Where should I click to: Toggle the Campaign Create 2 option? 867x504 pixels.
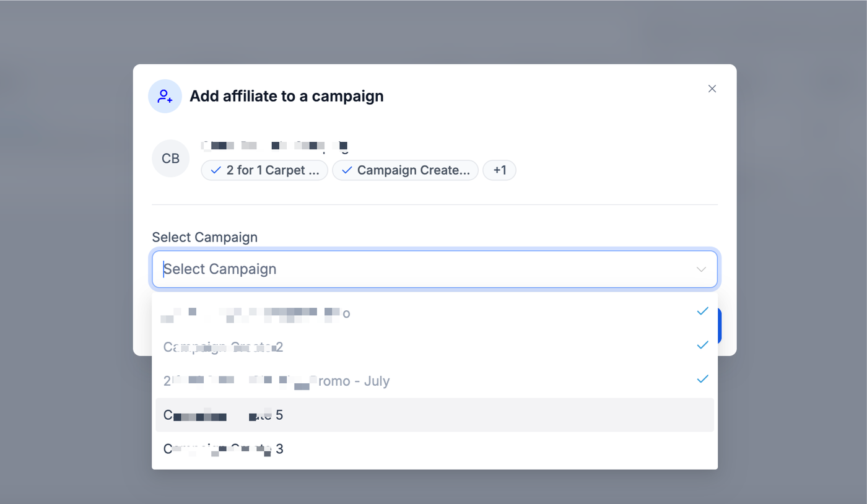click(x=223, y=347)
